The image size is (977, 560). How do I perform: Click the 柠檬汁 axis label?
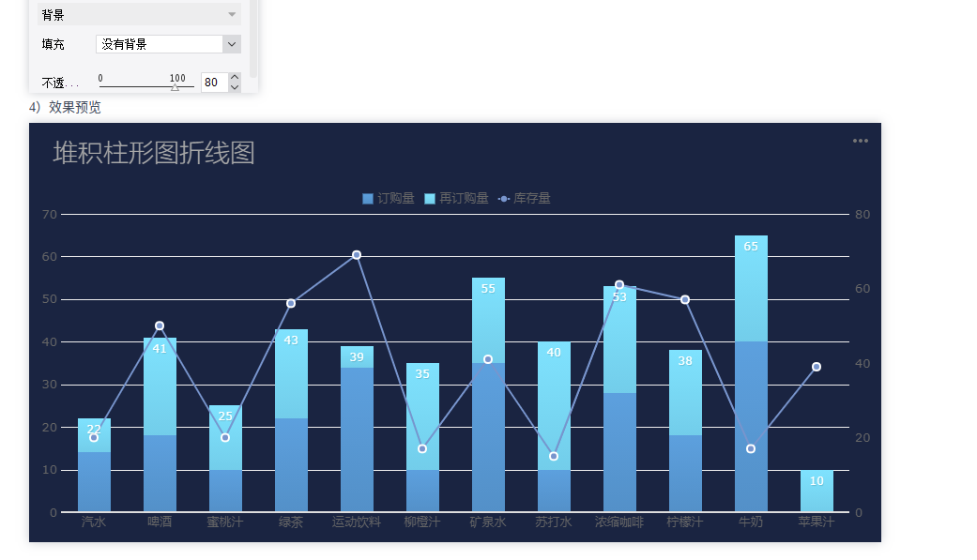click(x=685, y=522)
